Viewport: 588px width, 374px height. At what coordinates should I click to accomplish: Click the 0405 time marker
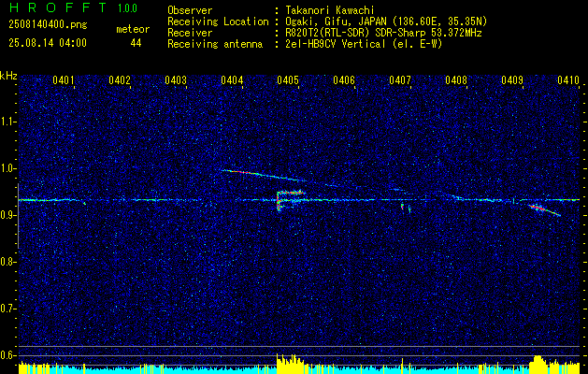288,80
